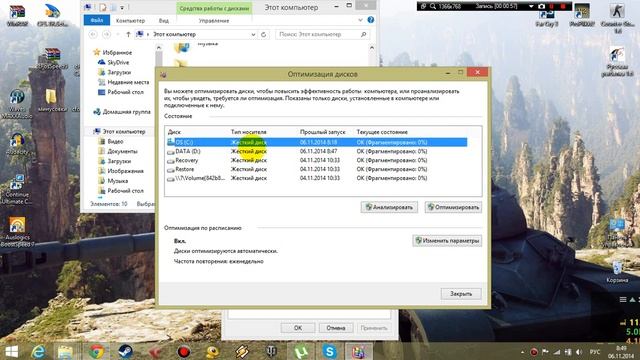Open Корзина desktop icon
The image size is (640, 360).
[x=617, y=272]
